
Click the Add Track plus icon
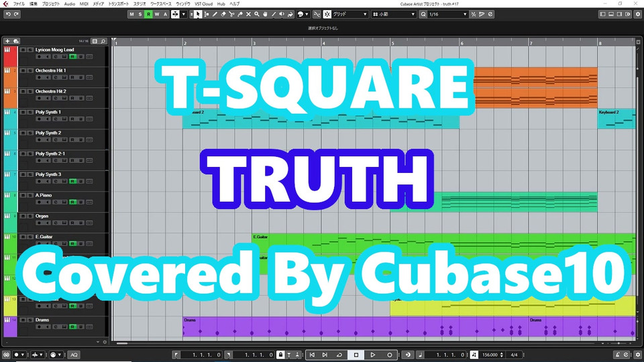tap(7, 41)
